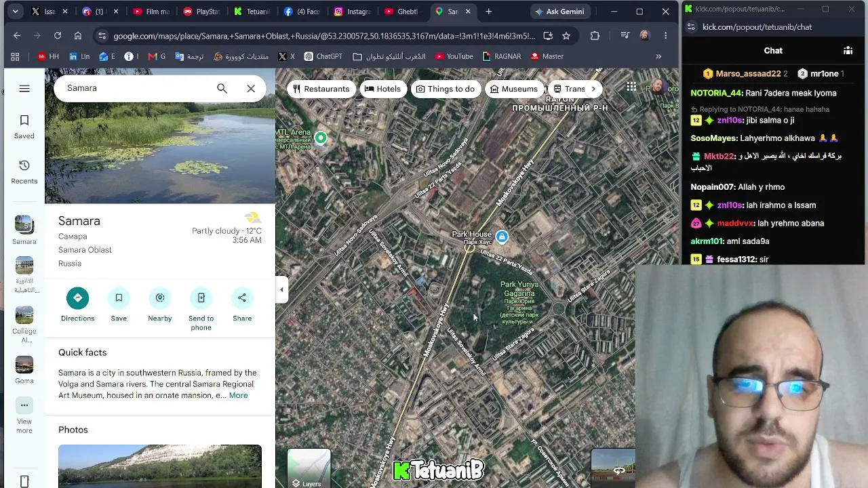Filter map by Museums

pyautogui.click(x=513, y=89)
